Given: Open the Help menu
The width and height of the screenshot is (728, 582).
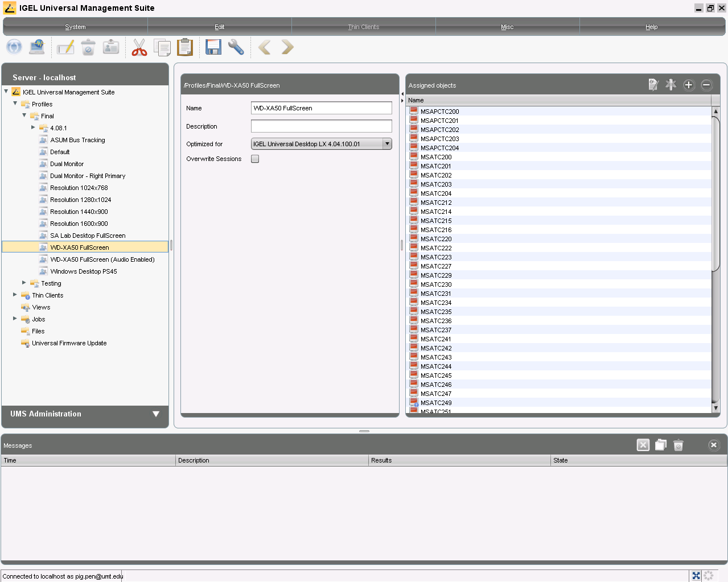Looking at the screenshot, I should point(652,27).
